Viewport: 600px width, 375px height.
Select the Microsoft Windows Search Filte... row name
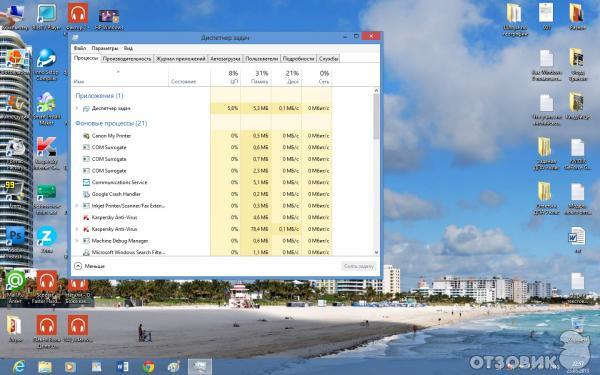[x=129, y=253]
